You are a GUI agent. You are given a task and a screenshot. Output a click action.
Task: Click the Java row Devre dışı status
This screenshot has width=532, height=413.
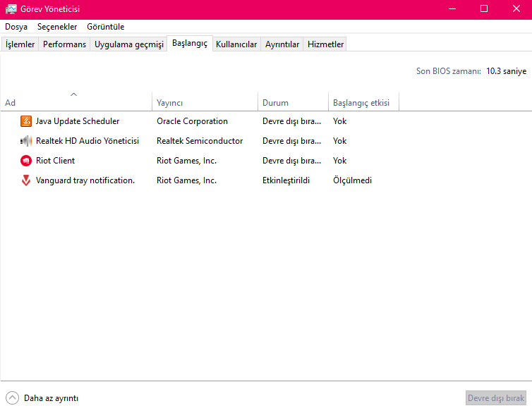pos(291,121)
